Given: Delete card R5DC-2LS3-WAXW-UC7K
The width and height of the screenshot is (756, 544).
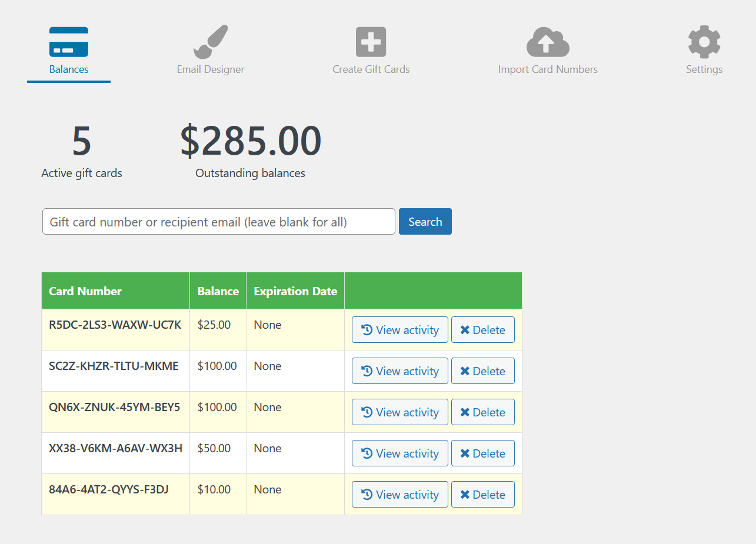Looking at the screenshot, I should pyautogui.click(x=483, y=330).
